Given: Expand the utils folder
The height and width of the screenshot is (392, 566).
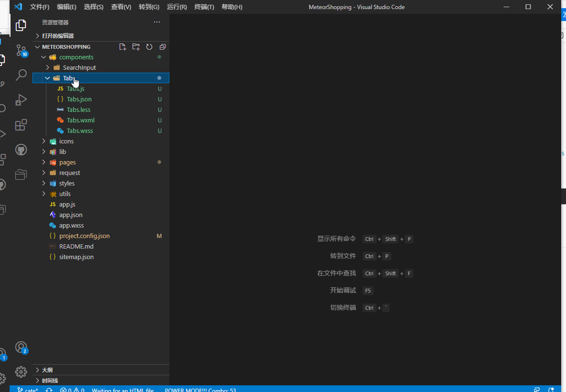Looking at the screenshot, I should pos(100,194).
